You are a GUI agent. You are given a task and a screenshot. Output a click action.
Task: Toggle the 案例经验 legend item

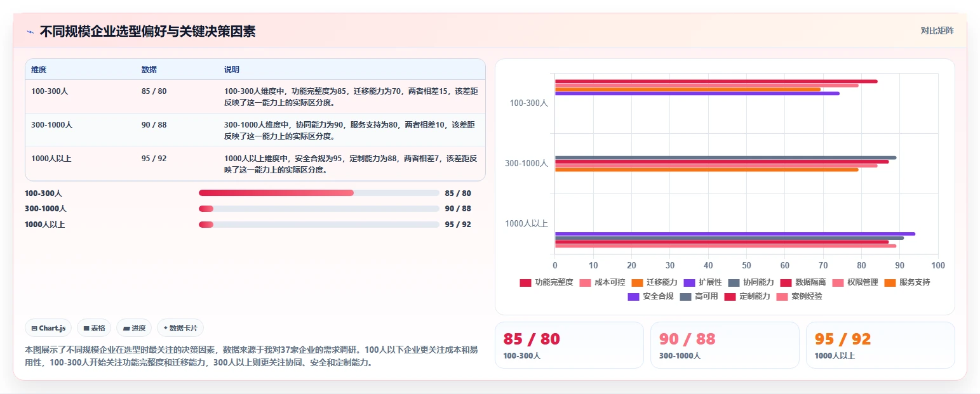[x=799, y=296]
